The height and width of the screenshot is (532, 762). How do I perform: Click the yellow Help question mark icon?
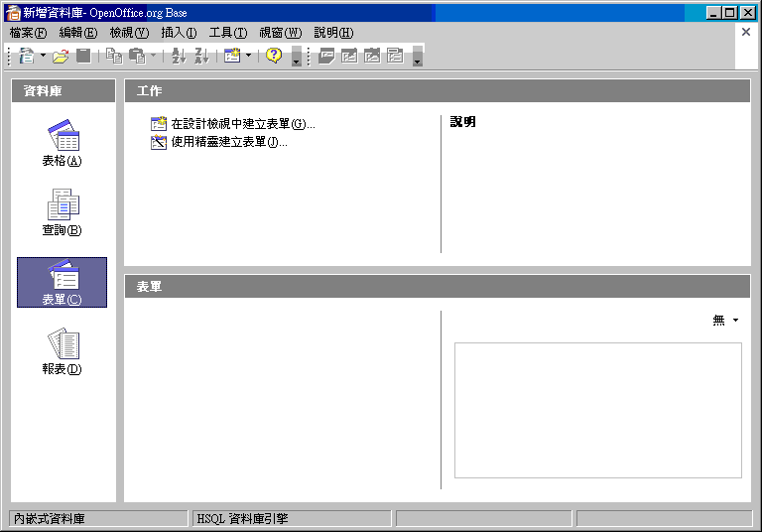pos(274,56)
